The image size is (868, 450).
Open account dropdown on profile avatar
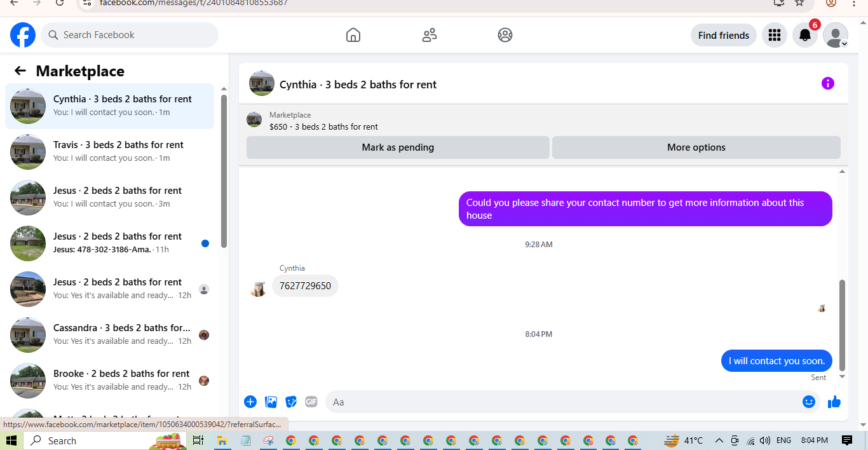click(844, 44)
